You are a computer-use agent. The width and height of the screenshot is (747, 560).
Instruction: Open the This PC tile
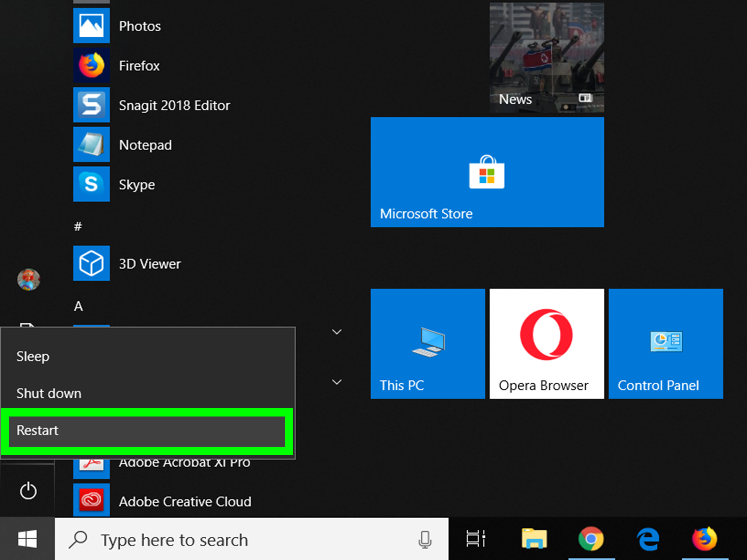(x=428, y=344)
